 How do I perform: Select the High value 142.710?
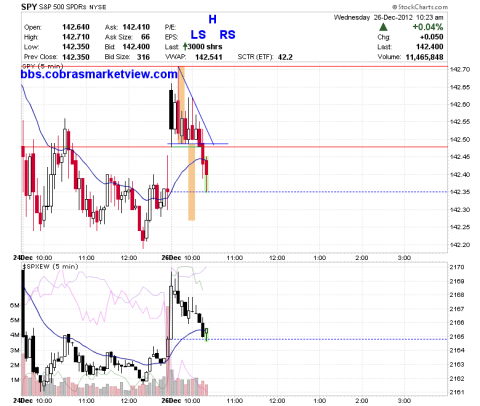tap(76, 37)
